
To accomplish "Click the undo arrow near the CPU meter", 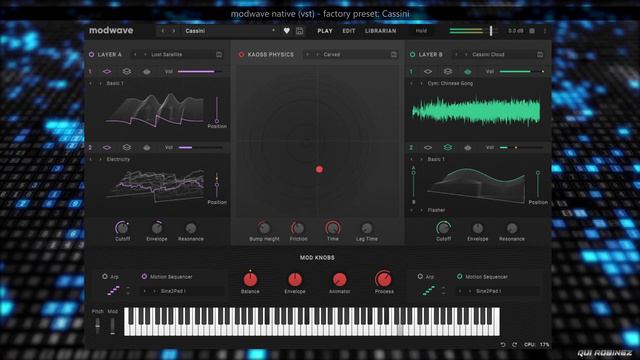I will (x=503, y=344).
